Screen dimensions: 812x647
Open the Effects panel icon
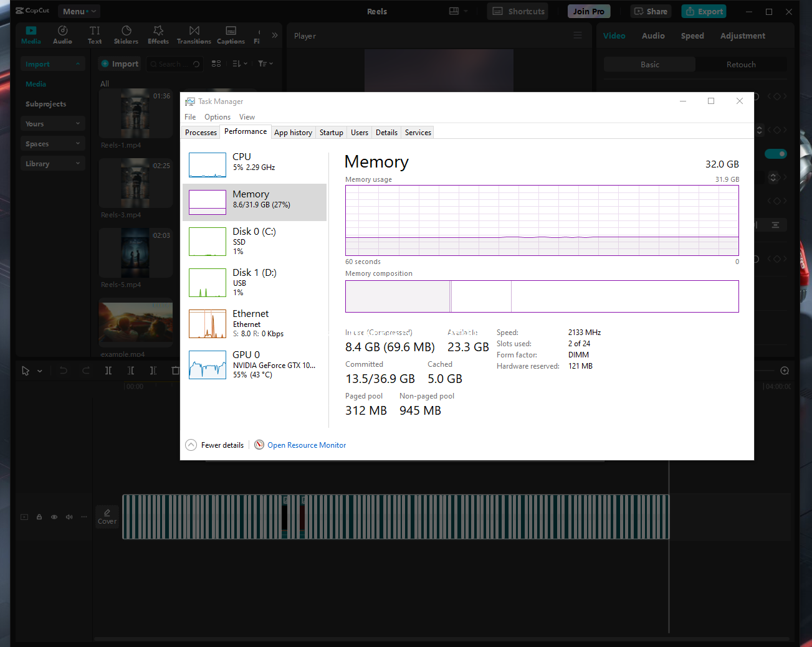[x=158, y=34]
